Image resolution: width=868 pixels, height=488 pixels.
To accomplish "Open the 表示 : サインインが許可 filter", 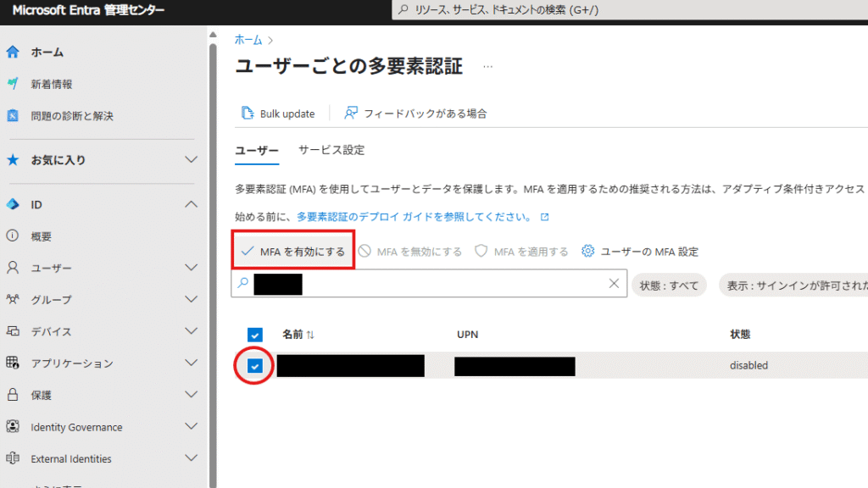I will [x=793, y=286].
